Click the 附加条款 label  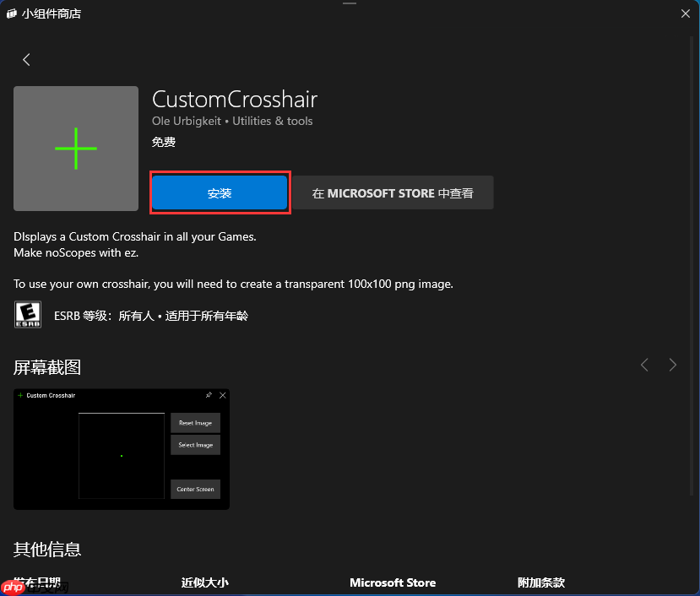(x=541, y=582)
